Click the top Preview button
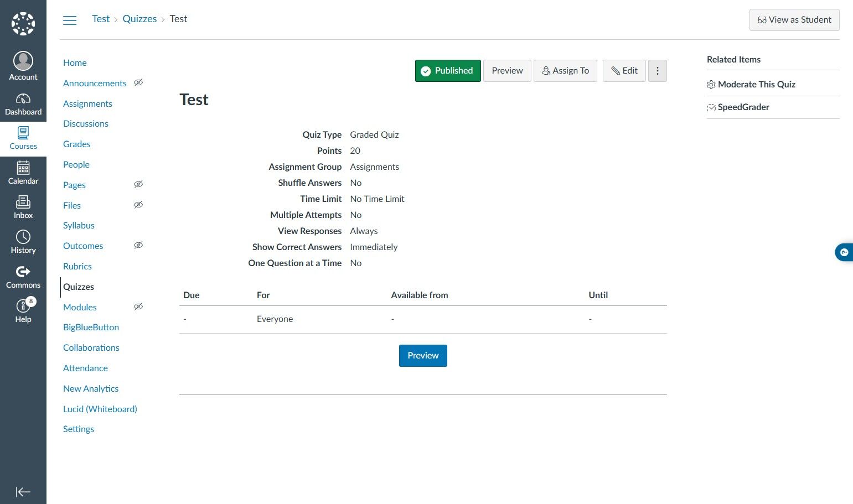This screenshot has width=853, height=504. pyautogui.click(x=507, y=71)
